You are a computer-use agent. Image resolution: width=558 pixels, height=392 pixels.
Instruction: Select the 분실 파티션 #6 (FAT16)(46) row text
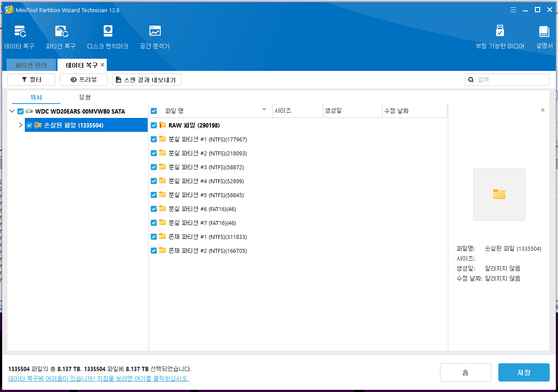pyautogui.click(x=202, y=209)
